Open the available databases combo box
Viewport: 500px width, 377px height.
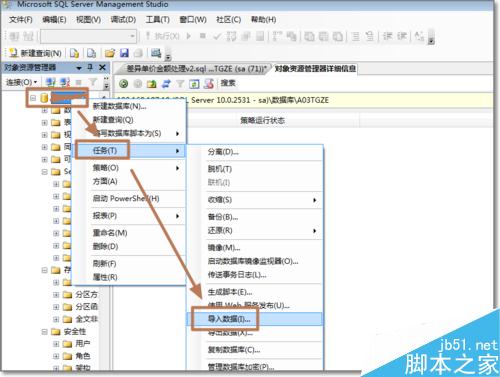(88, 36)
